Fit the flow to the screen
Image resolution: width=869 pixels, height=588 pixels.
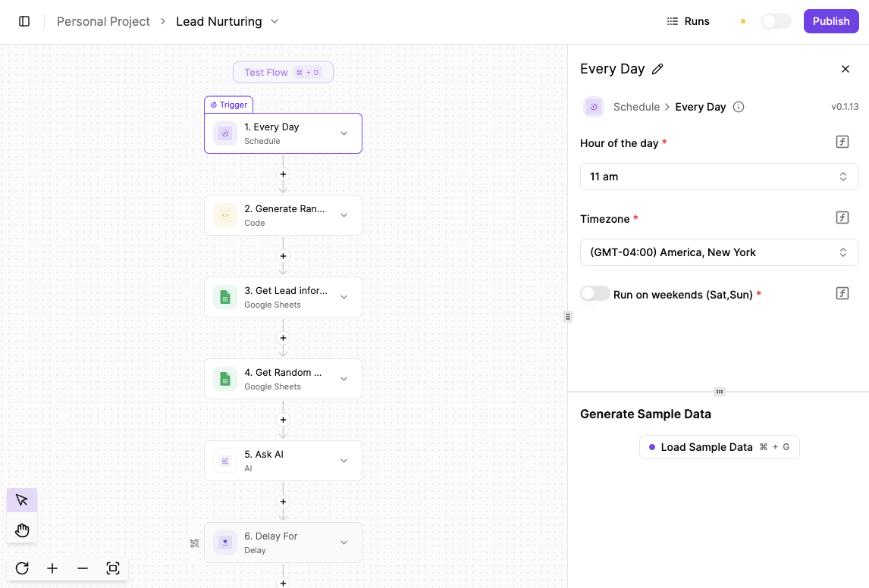[112, 568]
